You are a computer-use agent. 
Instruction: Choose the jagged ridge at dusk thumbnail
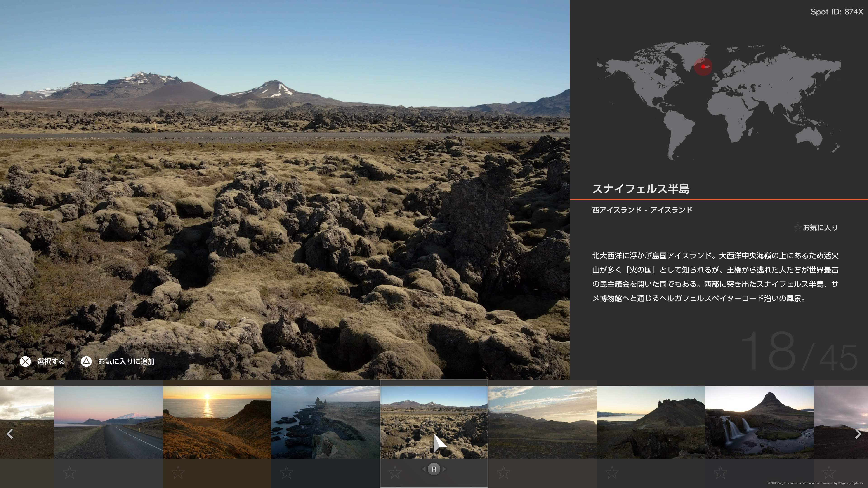pos(651,422)
